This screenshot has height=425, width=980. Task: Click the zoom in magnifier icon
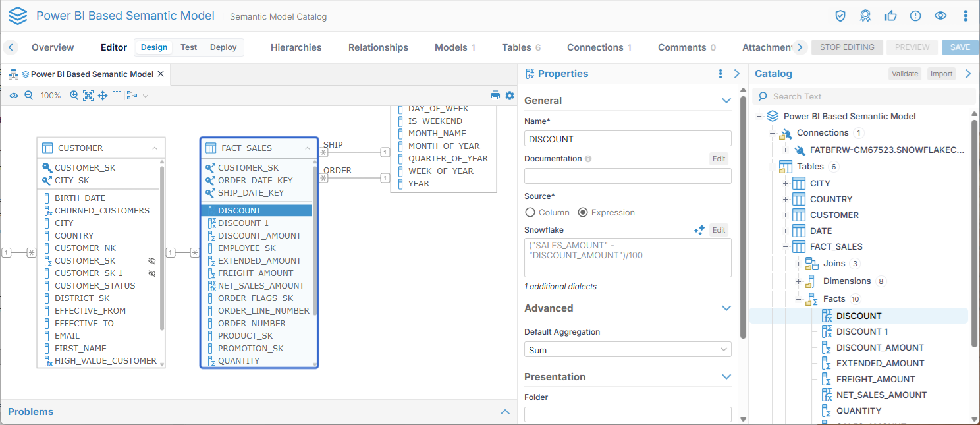pos(74,96)
